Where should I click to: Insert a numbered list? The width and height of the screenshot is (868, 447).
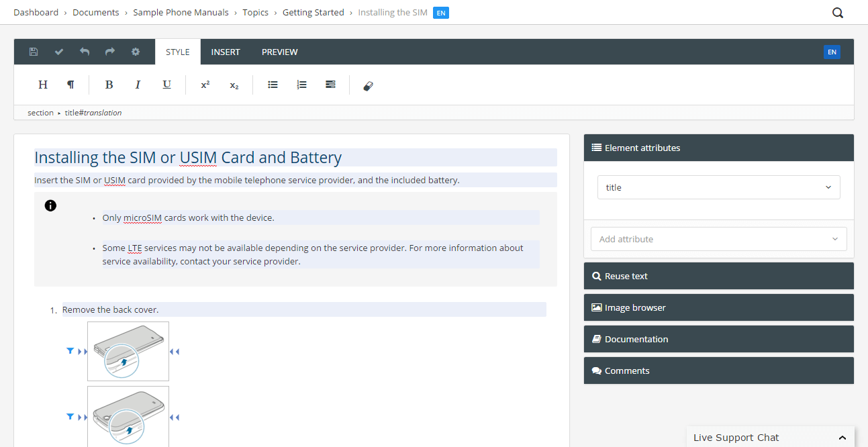[301, 85]
